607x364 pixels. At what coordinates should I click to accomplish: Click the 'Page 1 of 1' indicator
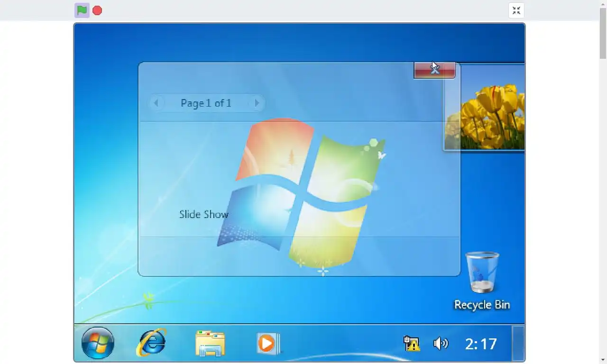(x=206, y=103)
